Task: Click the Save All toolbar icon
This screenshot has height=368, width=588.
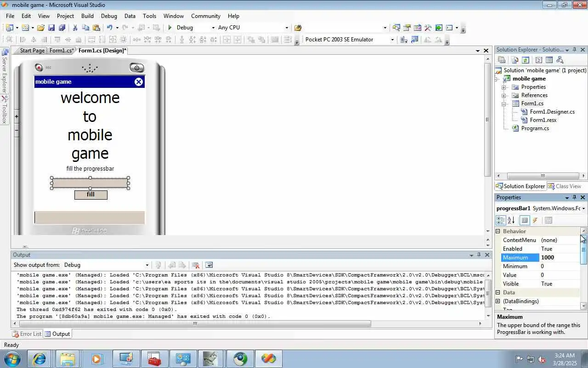Action: pyautogui.click(x=62, y=28)
